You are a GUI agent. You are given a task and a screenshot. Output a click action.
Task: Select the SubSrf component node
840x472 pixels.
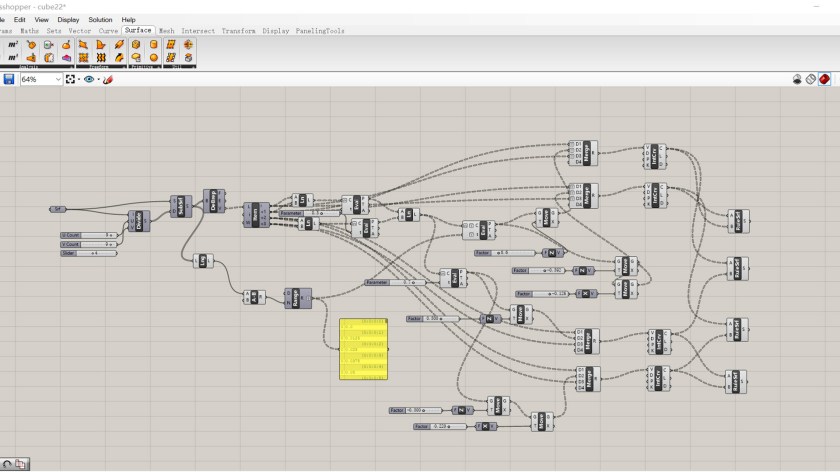(x=181, y=206)
